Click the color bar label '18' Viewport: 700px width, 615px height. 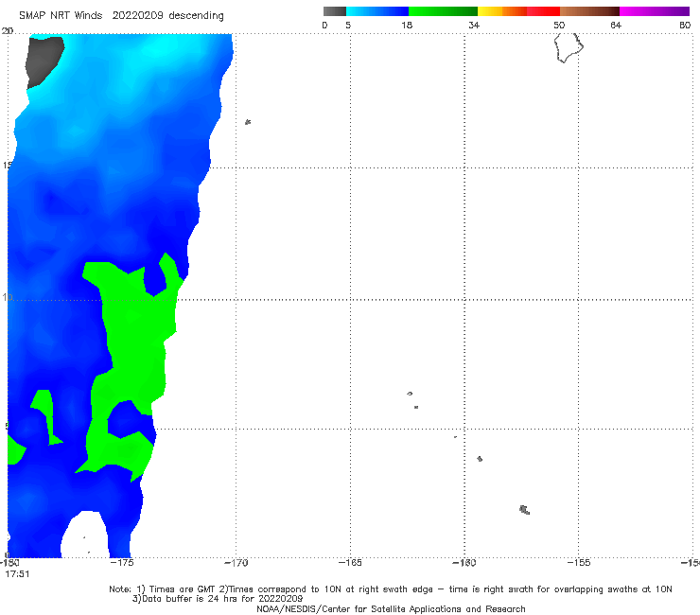407,25
